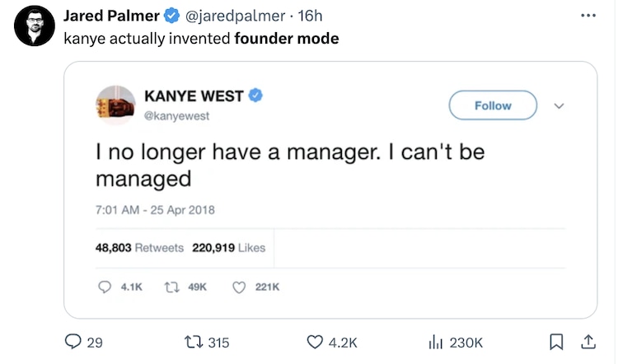
Task: View the 48,803 Retweets list
Action: pos(139,247)
